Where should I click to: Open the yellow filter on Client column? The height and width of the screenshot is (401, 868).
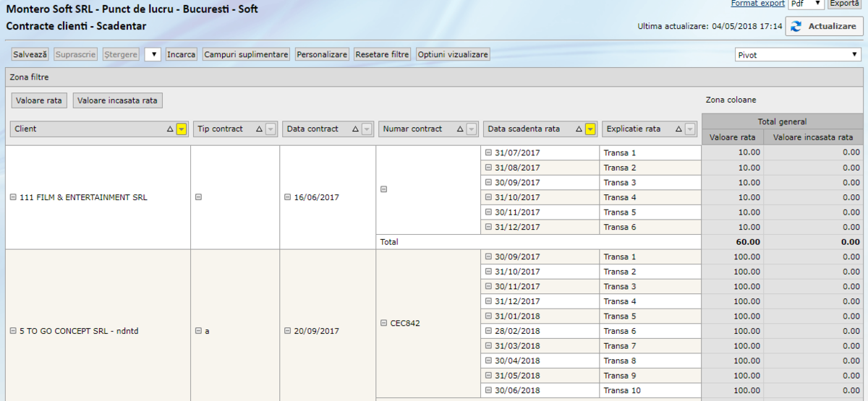[x=182, y=129]
